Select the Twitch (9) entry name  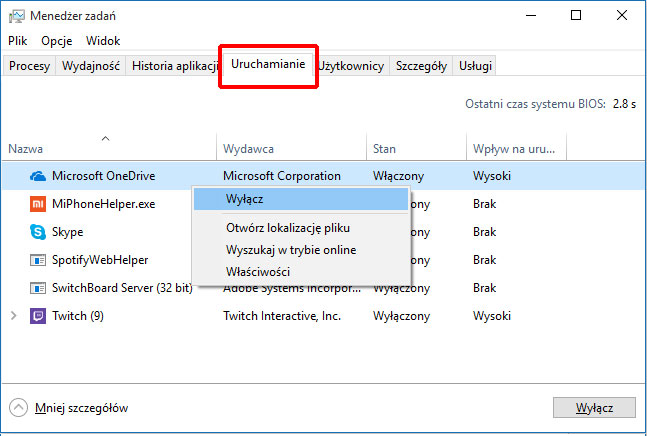pos(78,316)
